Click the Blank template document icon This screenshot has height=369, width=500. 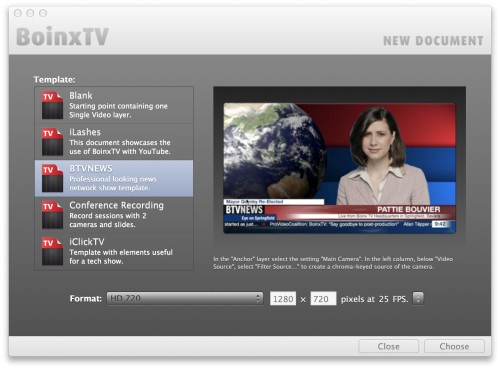tap(52, 105)
